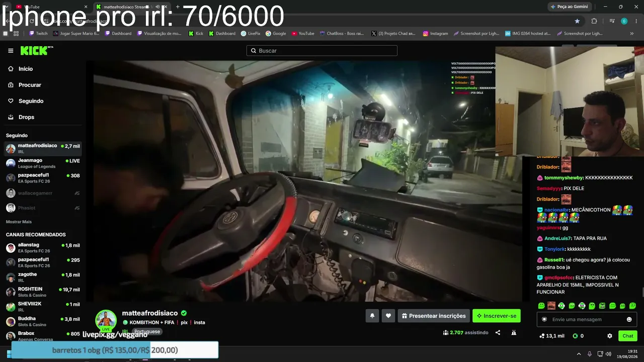Click the username tommmyshewby in chat

tap(563, 178)
